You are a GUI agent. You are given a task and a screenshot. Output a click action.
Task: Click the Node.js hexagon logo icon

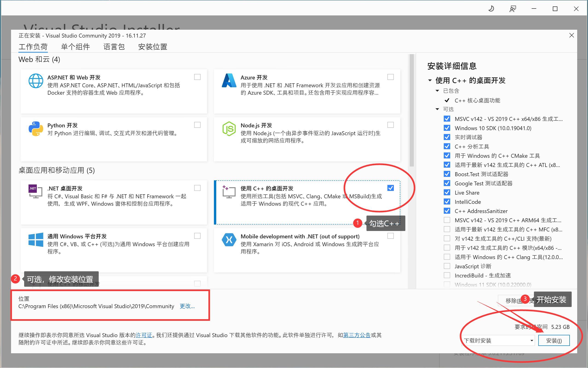229,129
